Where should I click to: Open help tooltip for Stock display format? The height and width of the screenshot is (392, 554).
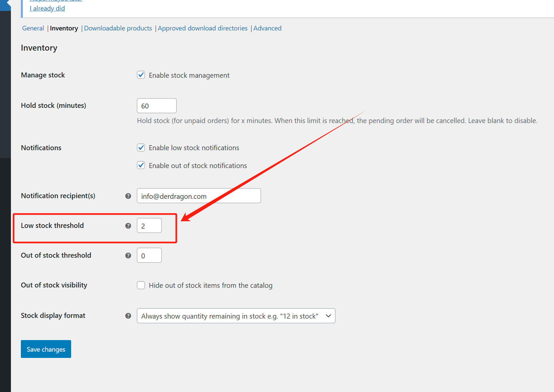pos(128,316)
